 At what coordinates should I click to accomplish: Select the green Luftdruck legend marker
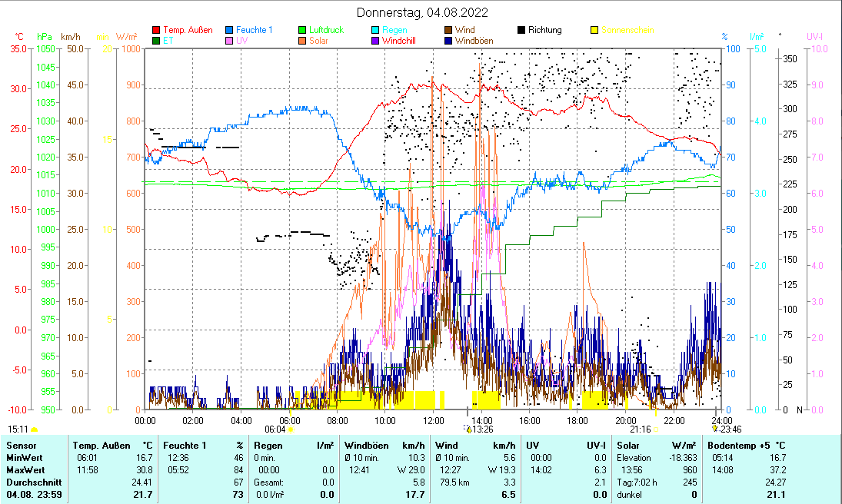(x=303, y=30)
